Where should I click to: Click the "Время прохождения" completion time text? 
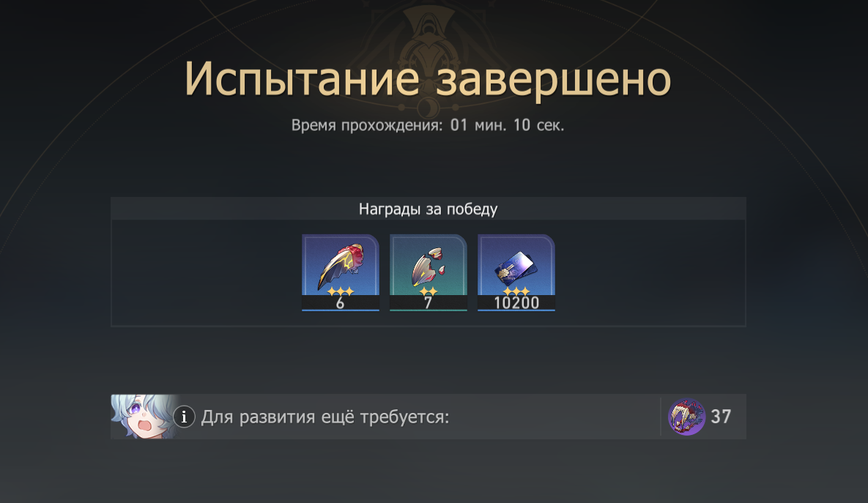(427, 125)
